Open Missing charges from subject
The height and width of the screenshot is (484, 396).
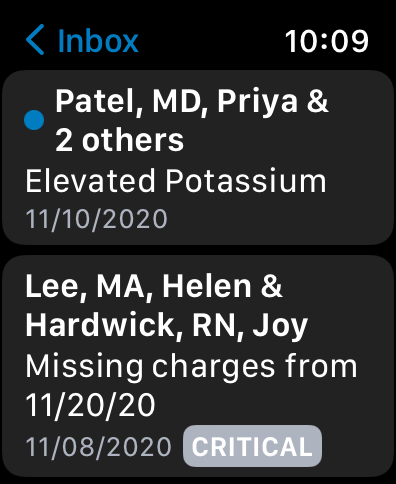(191, 366)
